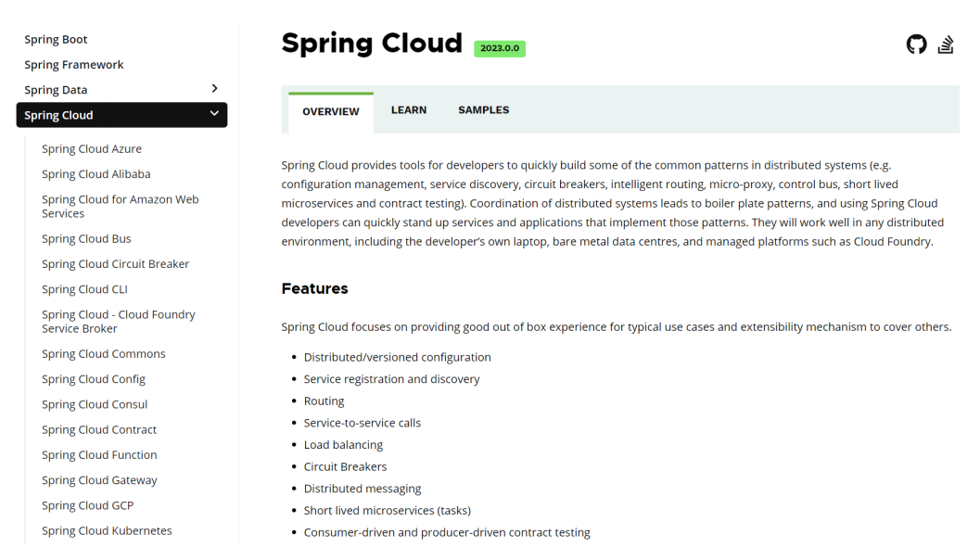Switch to the Overview tab

click(x=331, y=112)
